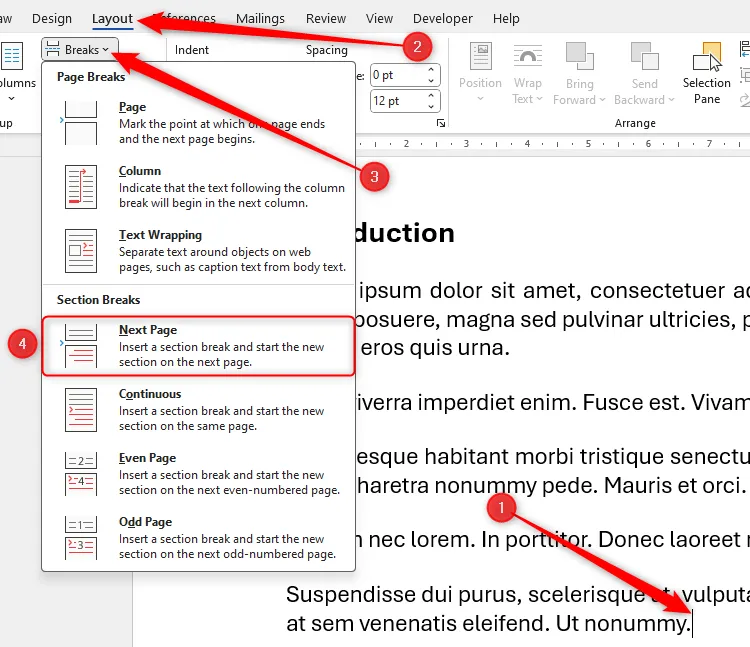The image size is (750, 647).
Task: Increase the Spacing Before value
Action: pyautogui.click(x=432, y=70)
